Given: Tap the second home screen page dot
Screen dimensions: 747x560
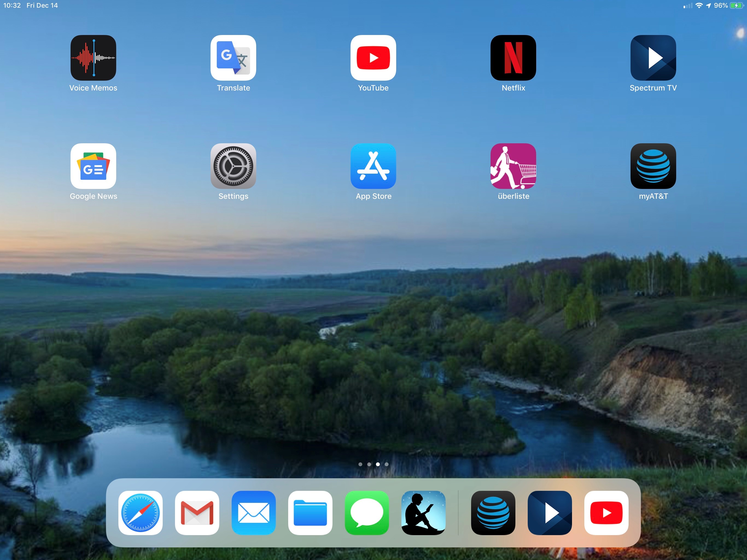Looking at the screenshot, I should click(369, 464).
